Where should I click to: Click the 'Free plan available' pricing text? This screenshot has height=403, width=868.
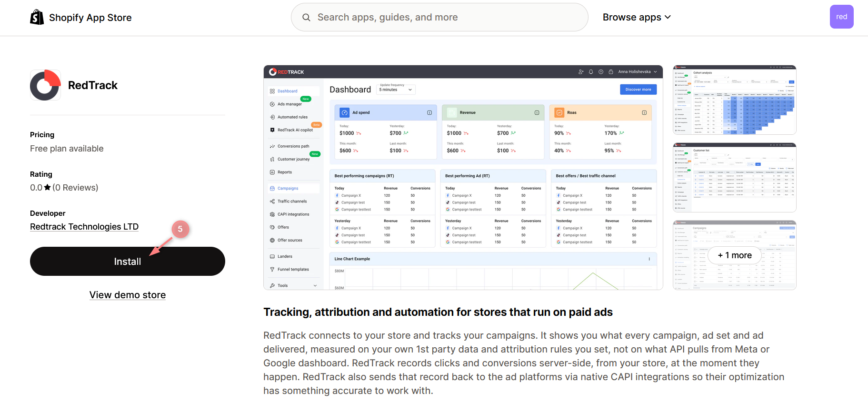click(x=67, y=149)
